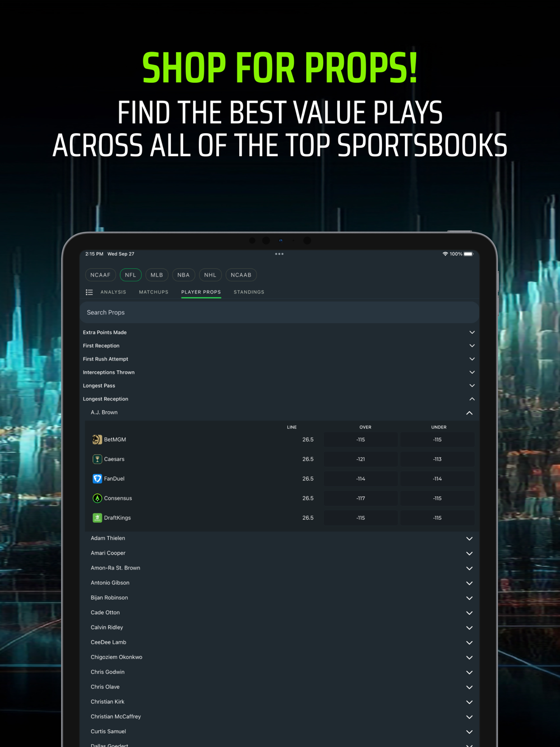This screenshot has height=747, width=560.
Task: Select the NBA league pill
Action: click(184, 275)
